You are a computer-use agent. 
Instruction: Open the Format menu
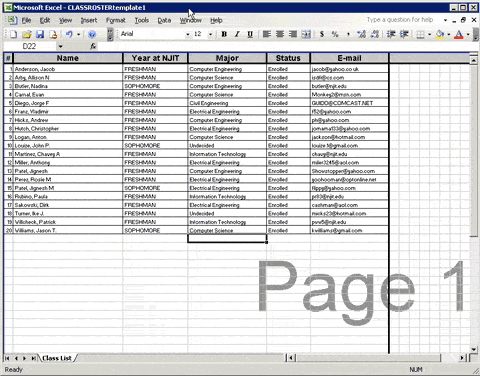[x=116, y=20]
